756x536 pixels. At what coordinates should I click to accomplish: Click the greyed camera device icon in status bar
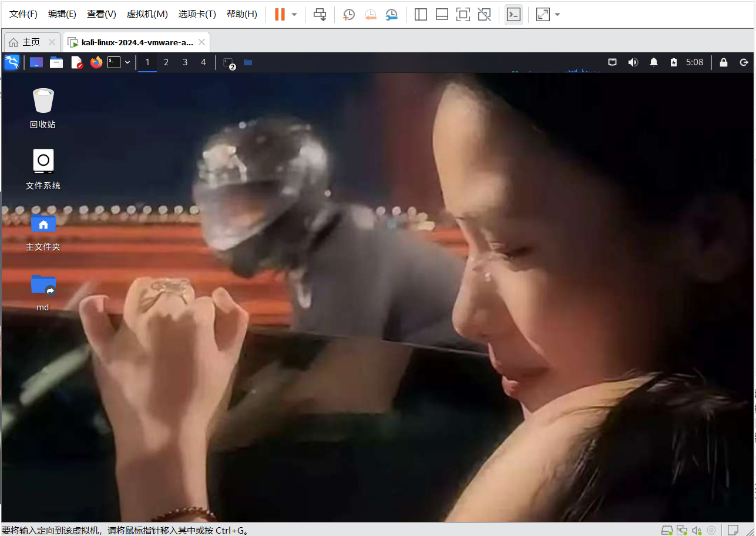pyautogui.click(x=711, y=530)
